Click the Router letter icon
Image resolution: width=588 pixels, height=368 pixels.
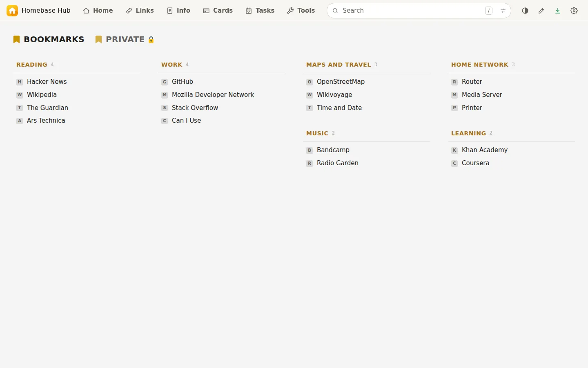click(x=454, y=82)
